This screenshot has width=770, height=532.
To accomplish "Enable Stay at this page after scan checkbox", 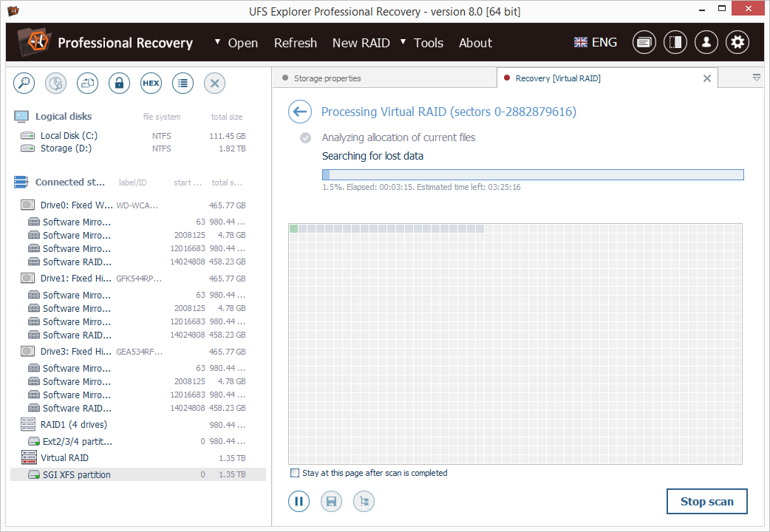I will pyautogui.click(x=296, y=473).
